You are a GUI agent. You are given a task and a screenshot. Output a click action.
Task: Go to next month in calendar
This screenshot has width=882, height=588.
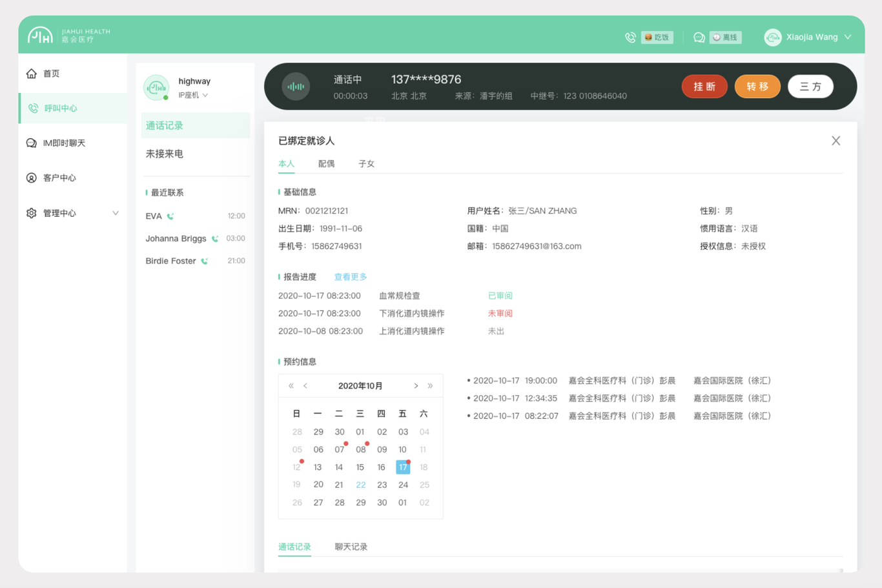[416, 386]
